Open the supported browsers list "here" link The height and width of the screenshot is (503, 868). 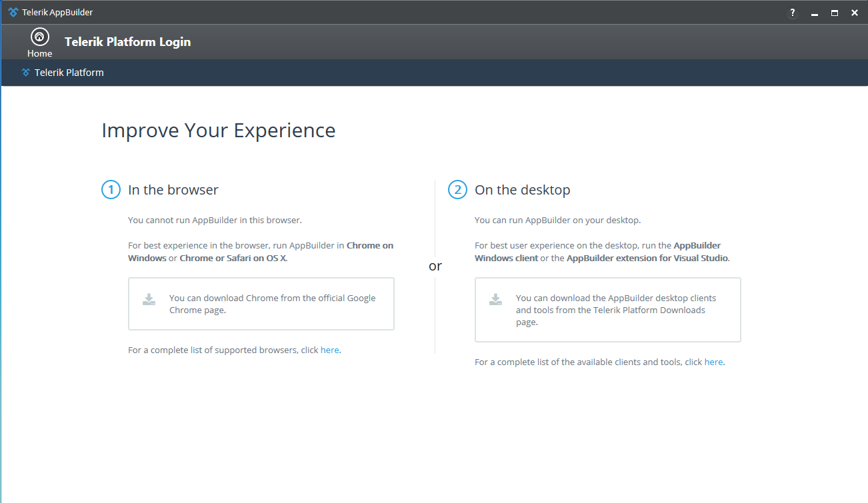tap(329, 350)
